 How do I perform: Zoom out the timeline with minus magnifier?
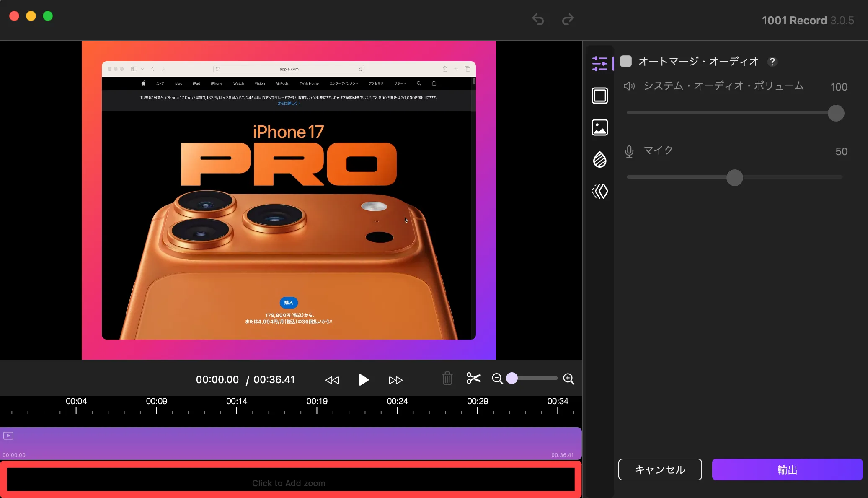[497, 379]
